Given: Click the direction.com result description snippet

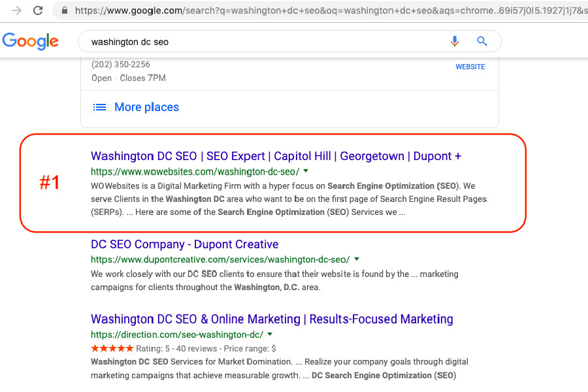Looking at the screenshot, I should 280,368.
